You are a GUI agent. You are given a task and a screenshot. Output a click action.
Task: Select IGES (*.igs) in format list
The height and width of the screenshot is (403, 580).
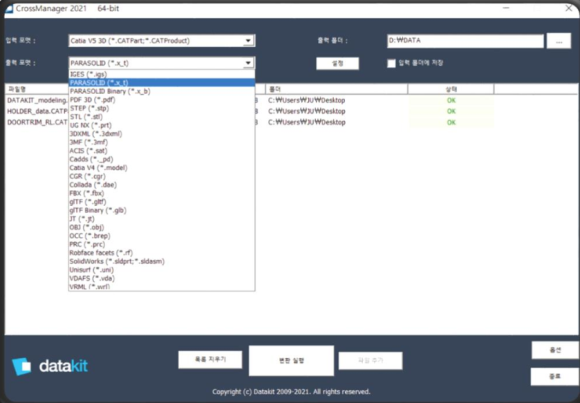(162, 74)
